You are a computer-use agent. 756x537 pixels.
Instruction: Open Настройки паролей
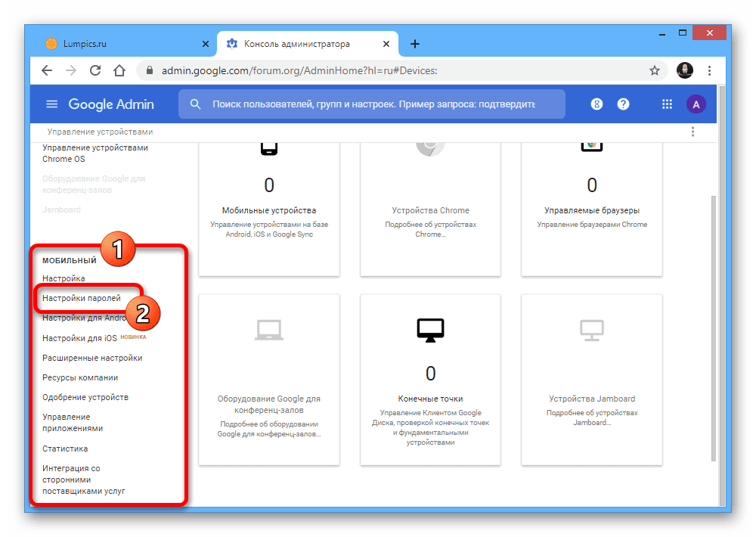point(82,298)
